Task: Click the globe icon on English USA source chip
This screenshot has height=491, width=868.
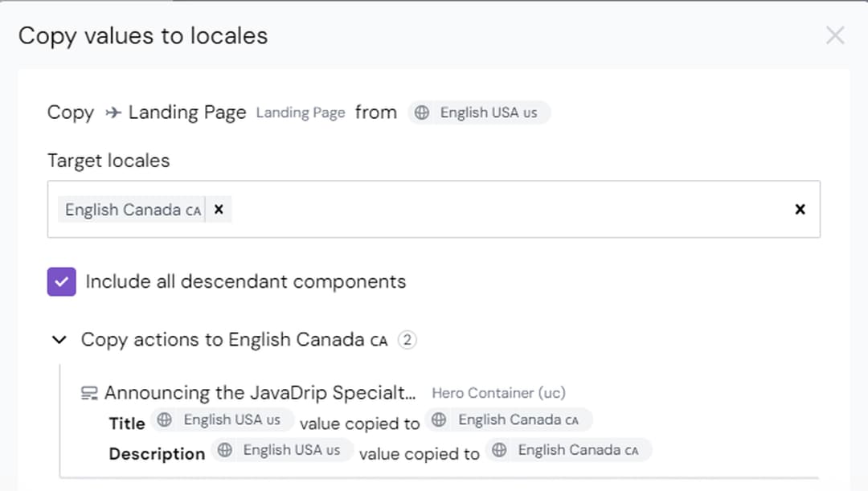Action: (x=422, y=113)
